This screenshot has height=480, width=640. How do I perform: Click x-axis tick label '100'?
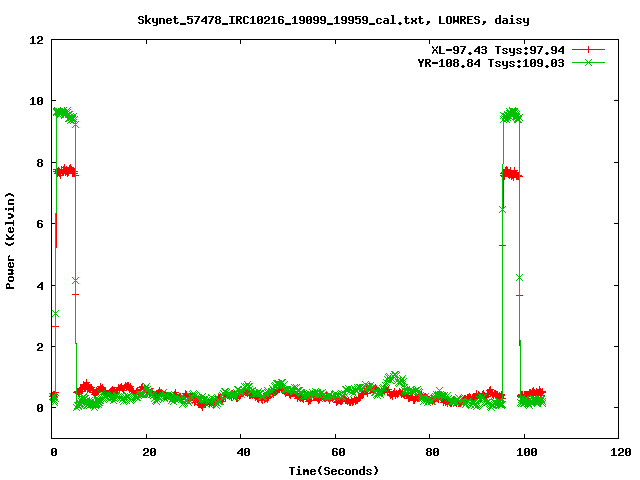pos(527,452)
